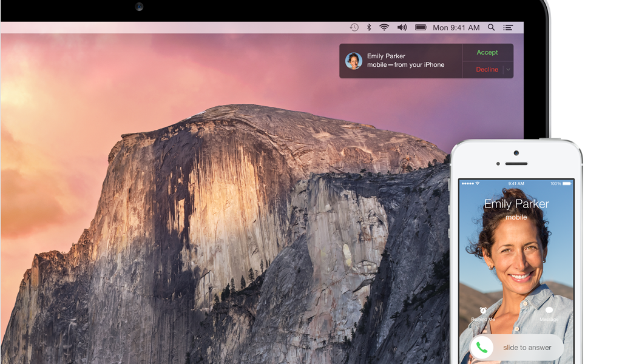Open the Wi-Fi menu
Viewport: 619px width, 364px height.
click(384, 27)
